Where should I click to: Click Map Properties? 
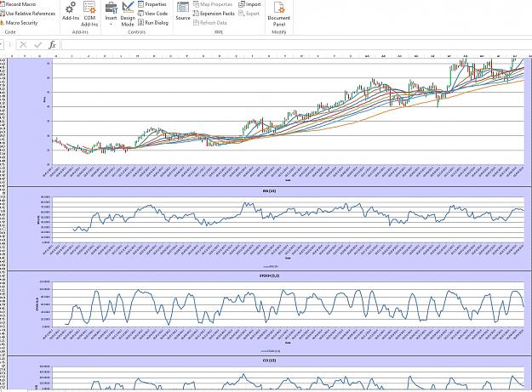point(213,4)
